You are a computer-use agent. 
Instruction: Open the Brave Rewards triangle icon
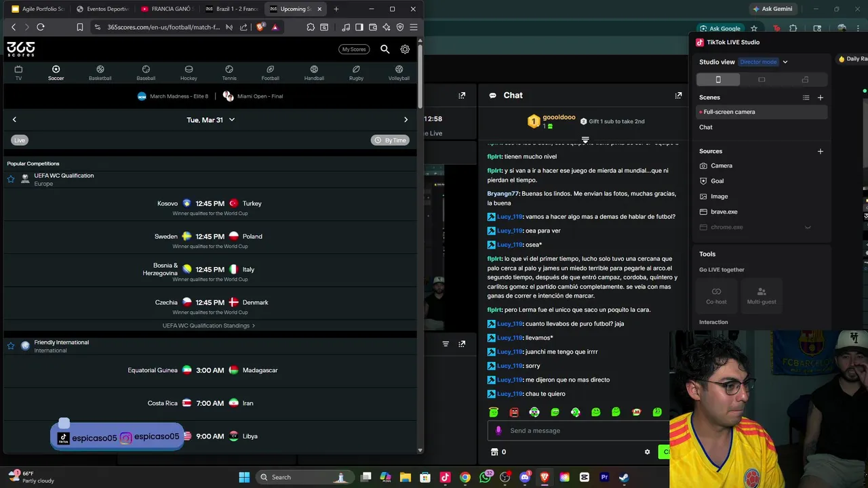tap(275, 27)
